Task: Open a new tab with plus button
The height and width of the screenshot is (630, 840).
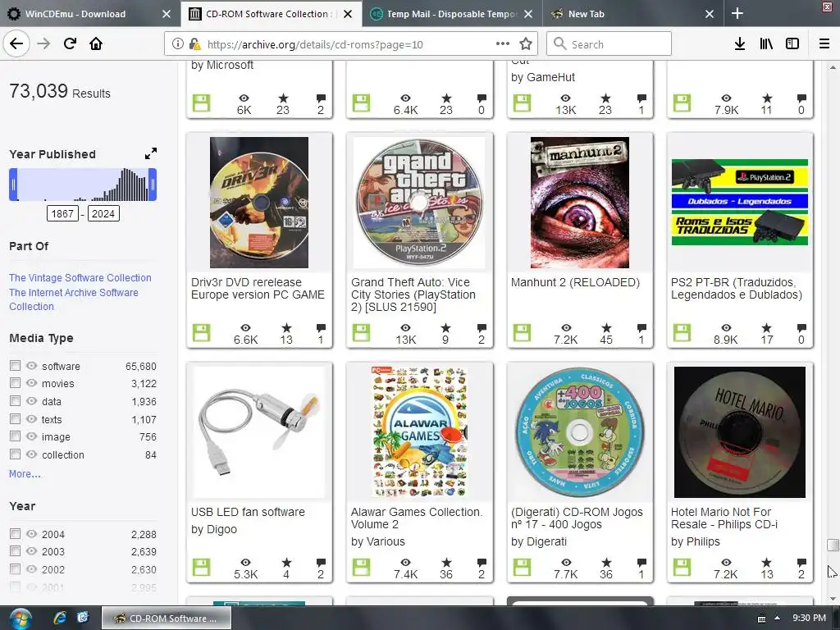Action: (x=737, y=13)
